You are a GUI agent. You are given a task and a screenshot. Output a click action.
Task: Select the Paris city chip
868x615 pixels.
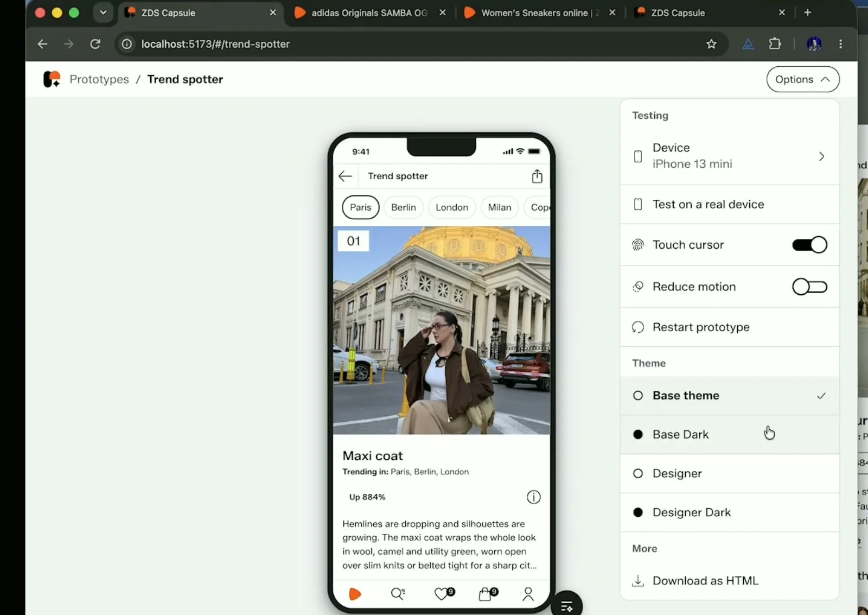click(x=361, y=207)
